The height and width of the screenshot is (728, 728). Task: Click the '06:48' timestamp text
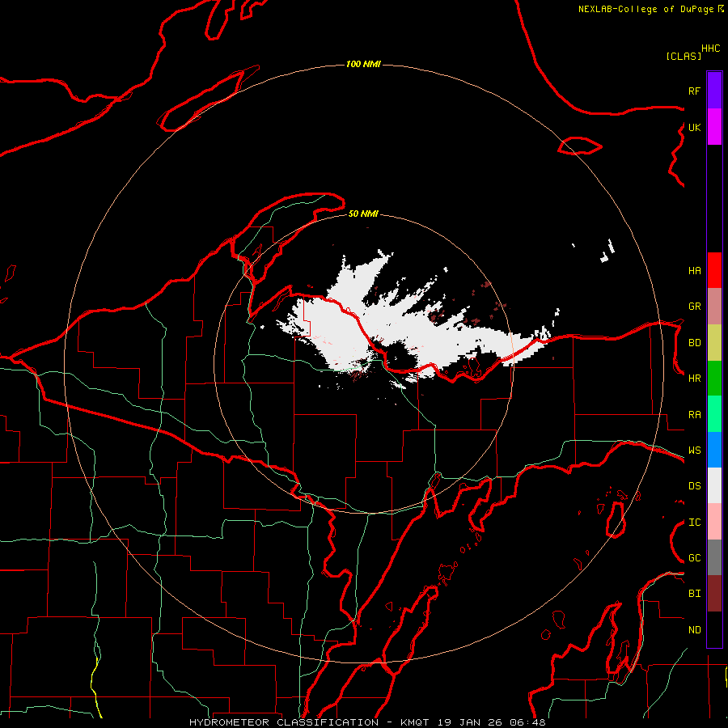527,722
